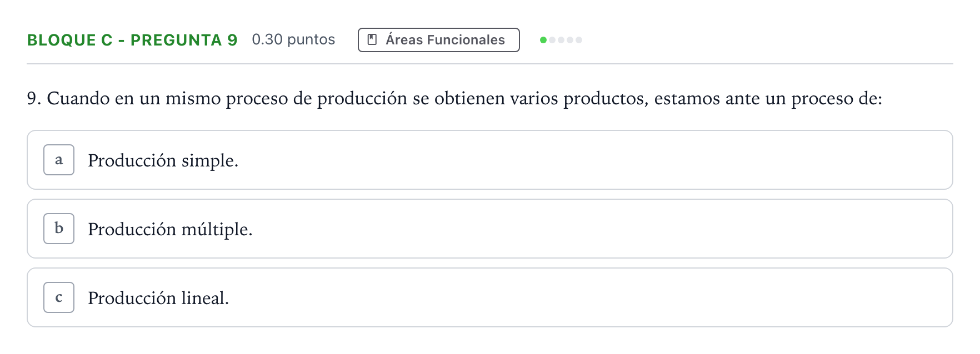Click the '0.30 puntos' score label
Screen dimensions: 980x354
pyautogui.click(x=293, y=39)
